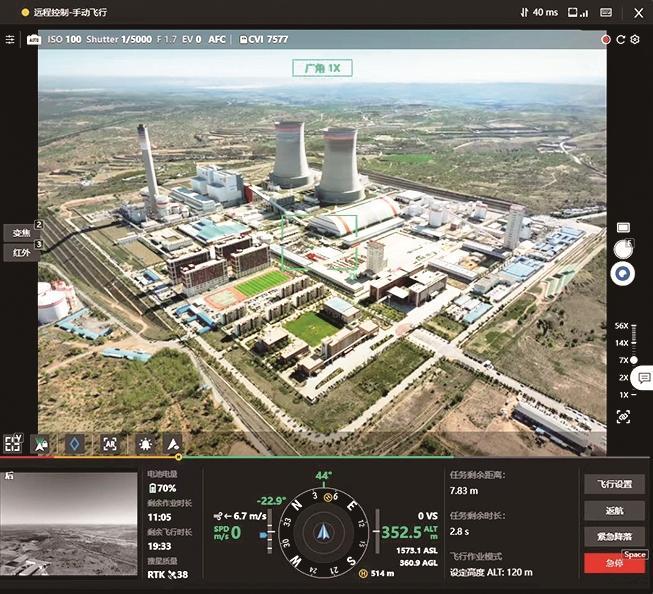Click the focus frame icon at bottom left
653x594 pixels.
(x=13, y=443)
